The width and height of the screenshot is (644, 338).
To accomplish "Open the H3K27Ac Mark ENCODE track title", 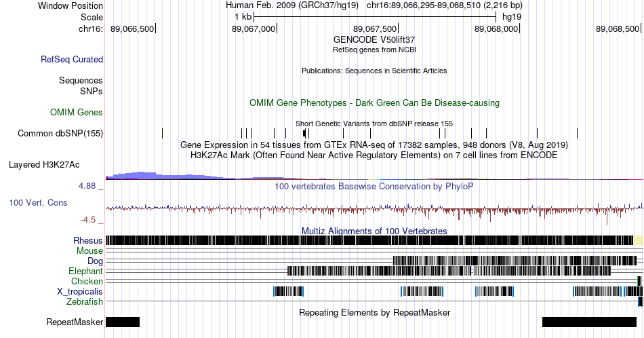I will pyautogui.click(x=374, y=155).
